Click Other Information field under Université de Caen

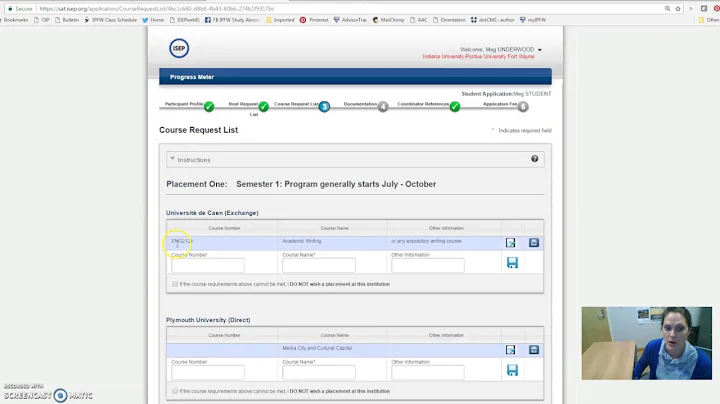428,265
